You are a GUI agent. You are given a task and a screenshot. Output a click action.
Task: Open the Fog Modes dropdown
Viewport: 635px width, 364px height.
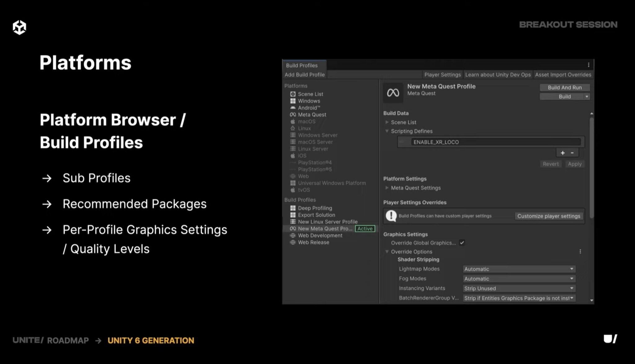[519, 278]
